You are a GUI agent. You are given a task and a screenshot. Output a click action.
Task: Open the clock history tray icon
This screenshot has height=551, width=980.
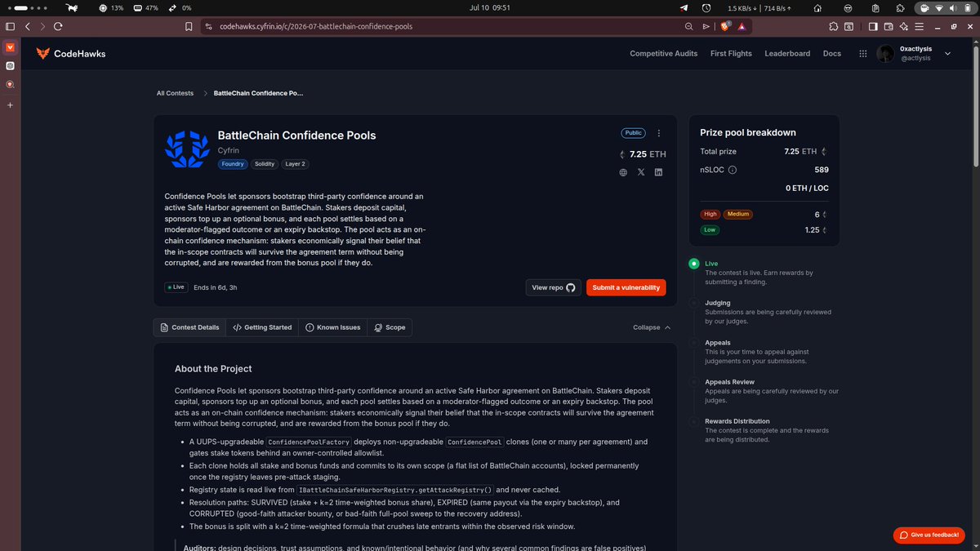click(706, 7)
